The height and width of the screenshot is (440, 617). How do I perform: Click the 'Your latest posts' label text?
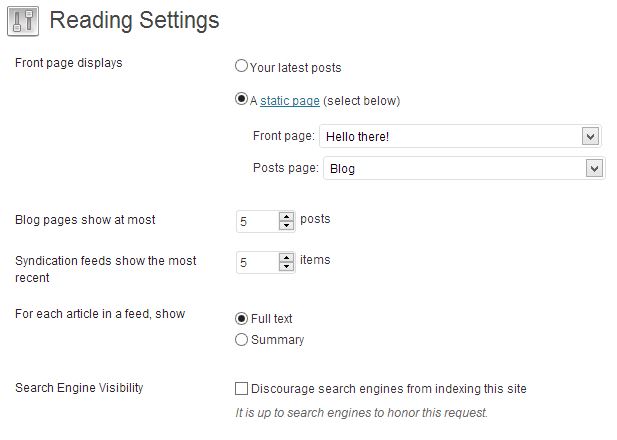[296, 68]
